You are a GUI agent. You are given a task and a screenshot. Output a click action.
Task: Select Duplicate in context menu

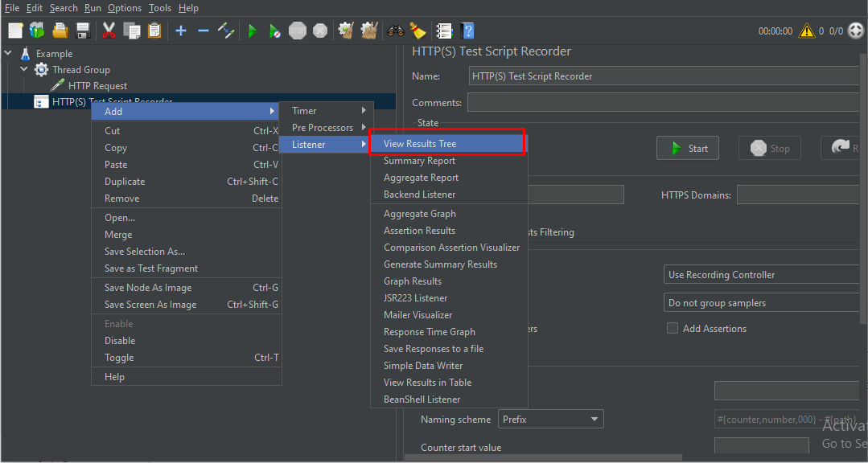(x=186, y=182)
